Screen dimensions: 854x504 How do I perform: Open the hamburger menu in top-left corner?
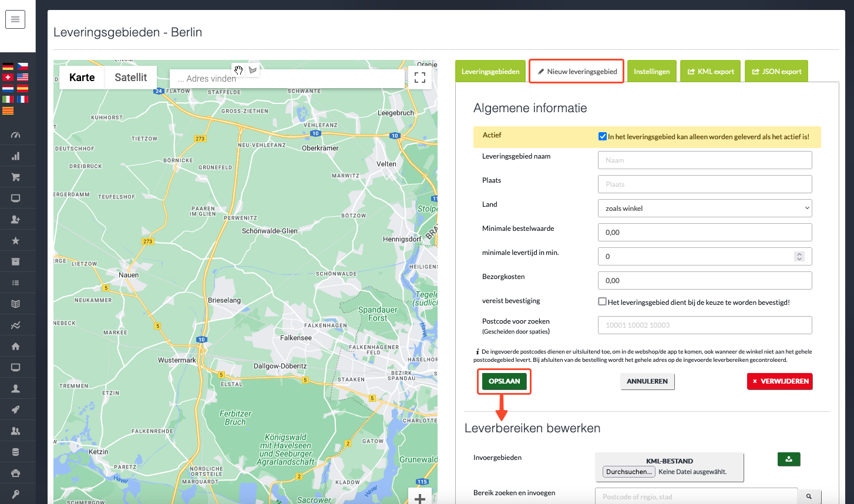[x=15, y=19]
